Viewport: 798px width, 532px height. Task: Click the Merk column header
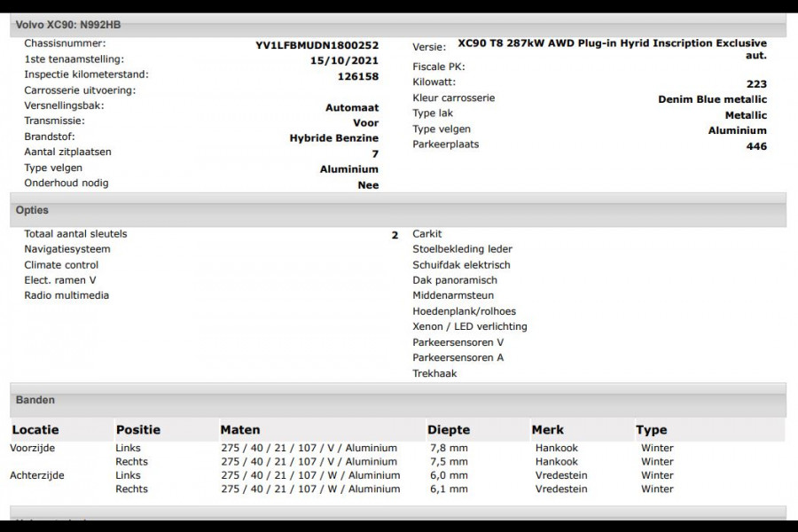point(547,430)
